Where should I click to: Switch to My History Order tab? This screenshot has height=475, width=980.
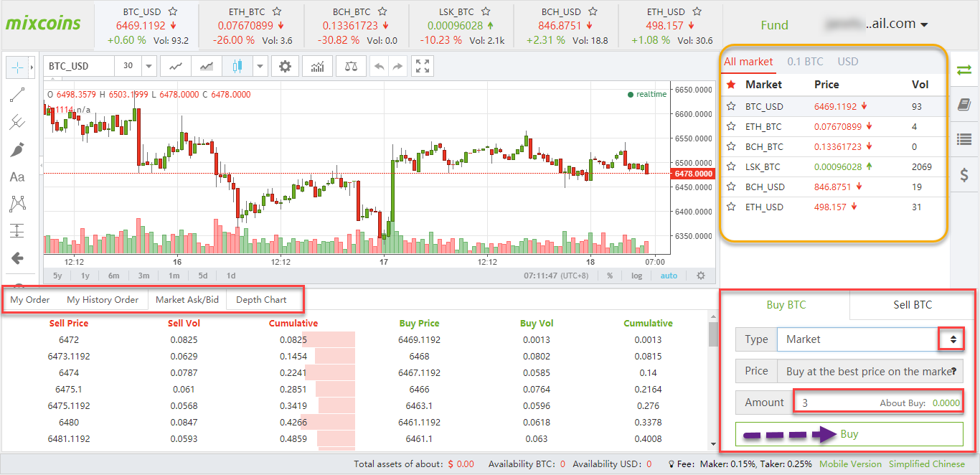(103, 300)
